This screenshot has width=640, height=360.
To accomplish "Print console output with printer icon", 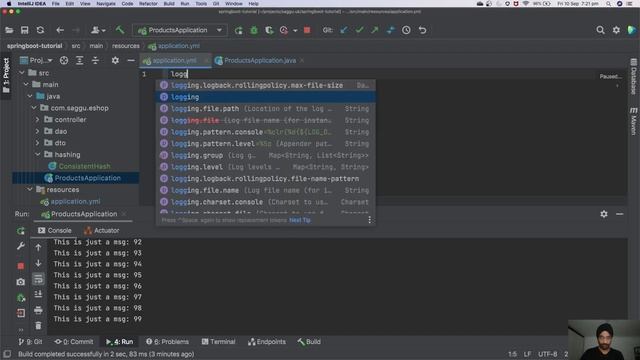I will [x=38, y=310].
